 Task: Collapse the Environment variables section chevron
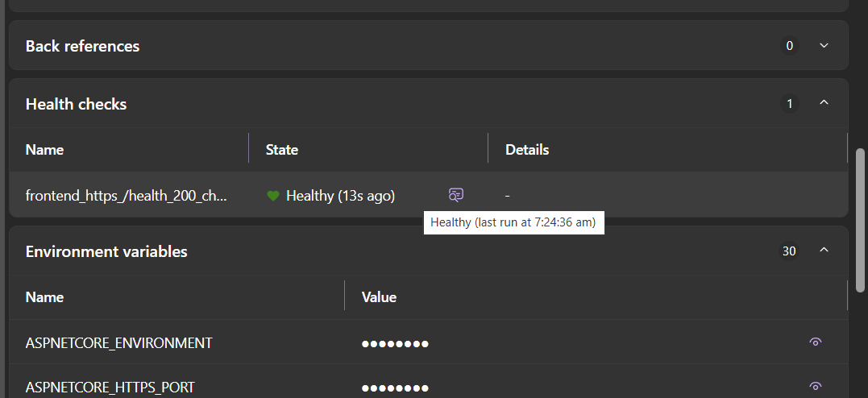tap(824, 251)
